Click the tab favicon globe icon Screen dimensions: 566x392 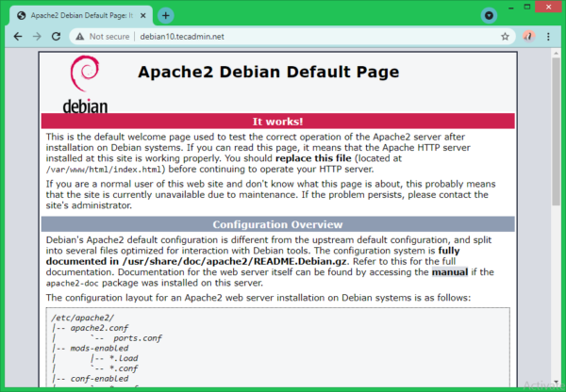[19, 15]
